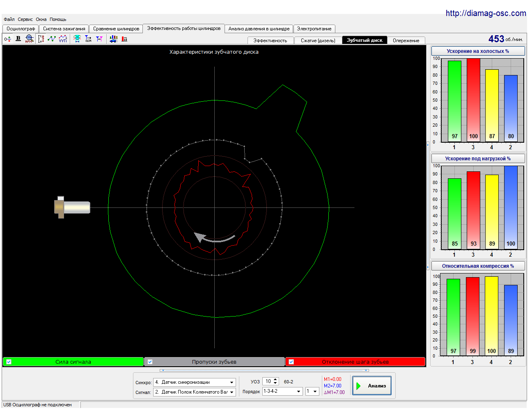Click the gray Пропуски зубьев legend bar
The width and height of the screenshot is (532, 410).
click(x=214, y=362)
